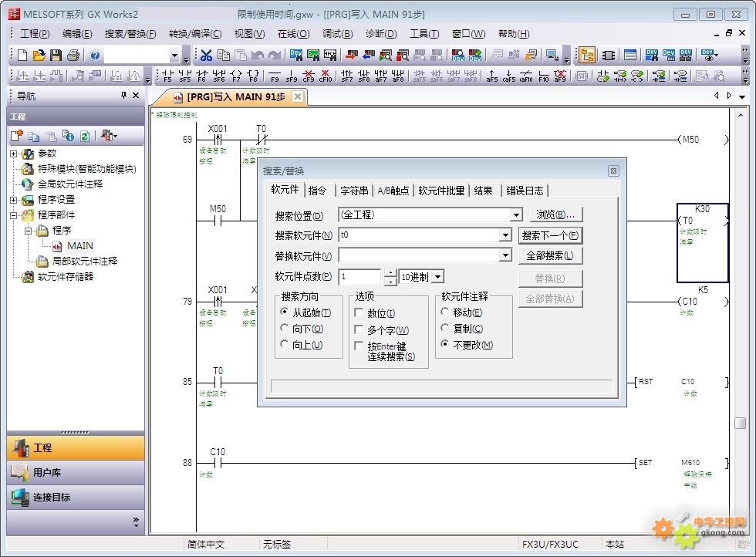756x557 pixels.
Task: Switch to the 指令 tab
Action: [x=317, y=191]
